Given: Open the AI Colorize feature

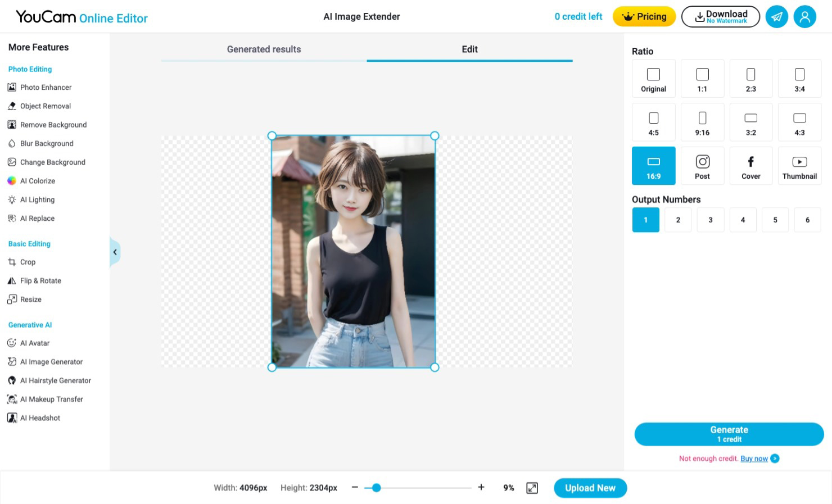Looking at the screenshot, I should [x=37, y=181].
